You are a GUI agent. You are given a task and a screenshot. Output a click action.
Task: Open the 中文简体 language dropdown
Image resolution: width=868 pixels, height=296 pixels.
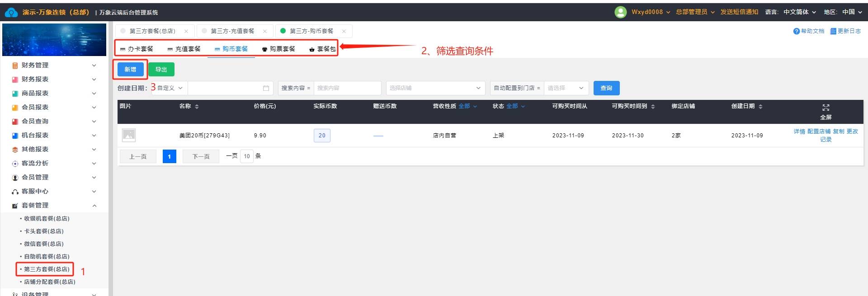click(x=800, y=12)
